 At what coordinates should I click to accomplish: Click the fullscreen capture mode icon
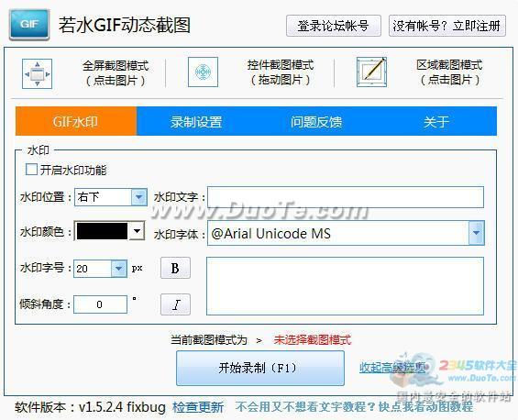coord(37,73)
